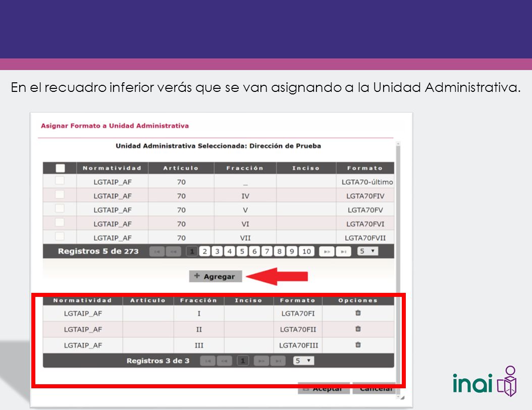This screenshot has height=410, width=532.
Task: Check the LGTA70-último row checkbox
Action: 60,180
